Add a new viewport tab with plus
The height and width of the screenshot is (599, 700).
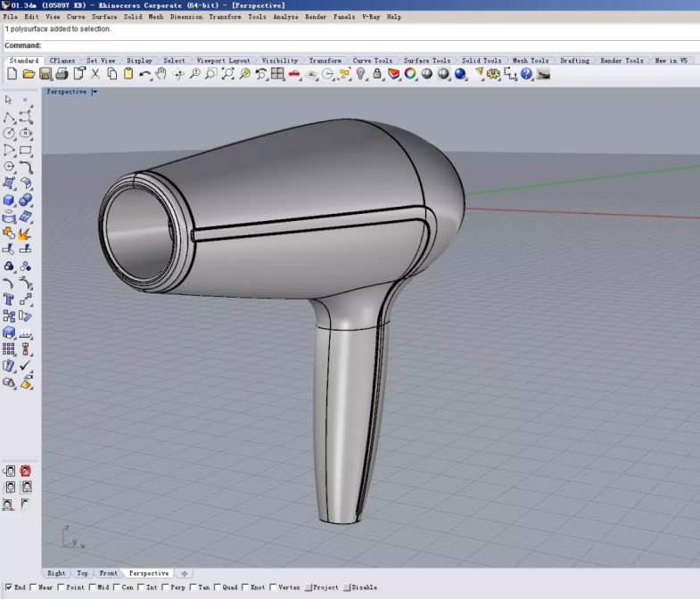184,573
